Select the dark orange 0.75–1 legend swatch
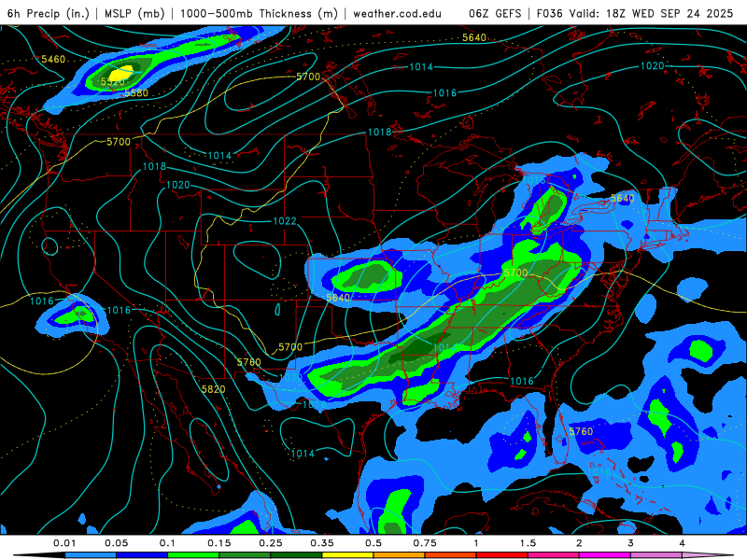Image resolution: width=747 pixels, height=560 pixels. coord(451,555)
